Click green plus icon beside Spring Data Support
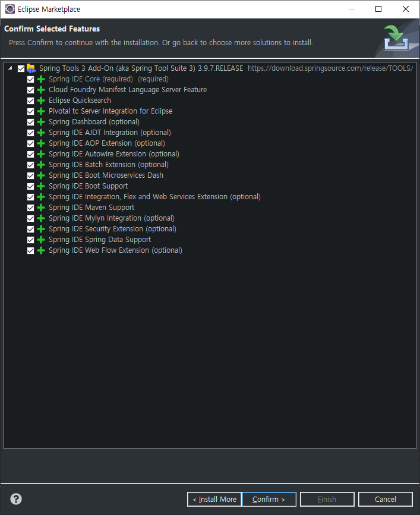 [x=41, y=240]
